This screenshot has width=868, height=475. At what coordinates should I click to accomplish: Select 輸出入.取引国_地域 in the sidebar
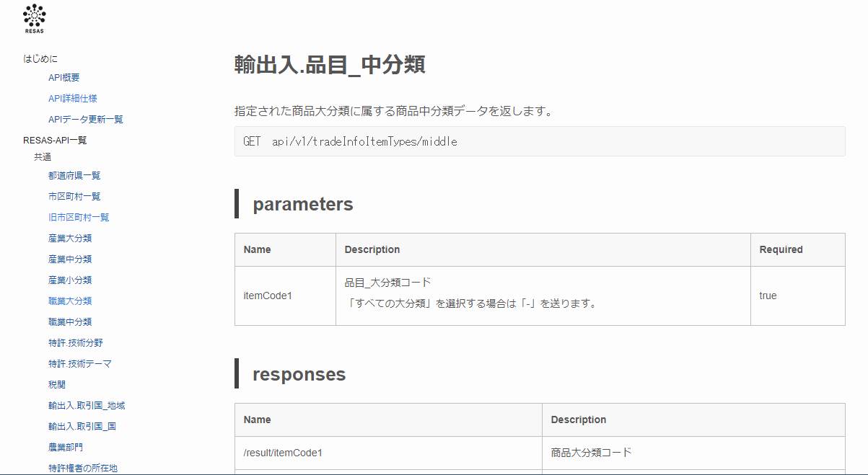coord(87,405)
